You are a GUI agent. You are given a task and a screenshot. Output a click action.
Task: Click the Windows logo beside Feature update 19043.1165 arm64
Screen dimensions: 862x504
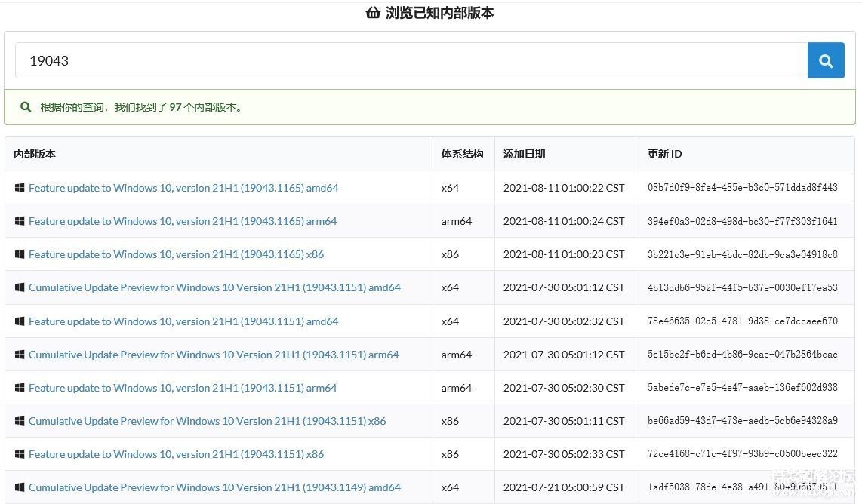[19, 221]
